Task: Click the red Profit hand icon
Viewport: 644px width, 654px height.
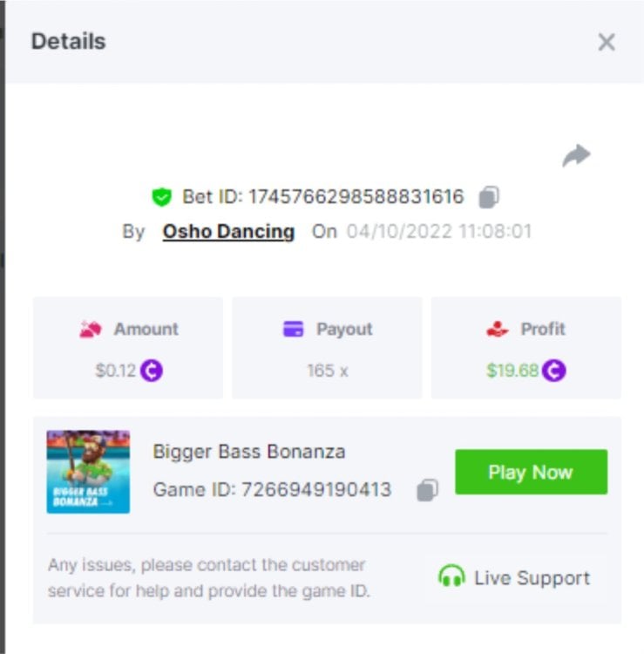Action: (x=498, y=329)
